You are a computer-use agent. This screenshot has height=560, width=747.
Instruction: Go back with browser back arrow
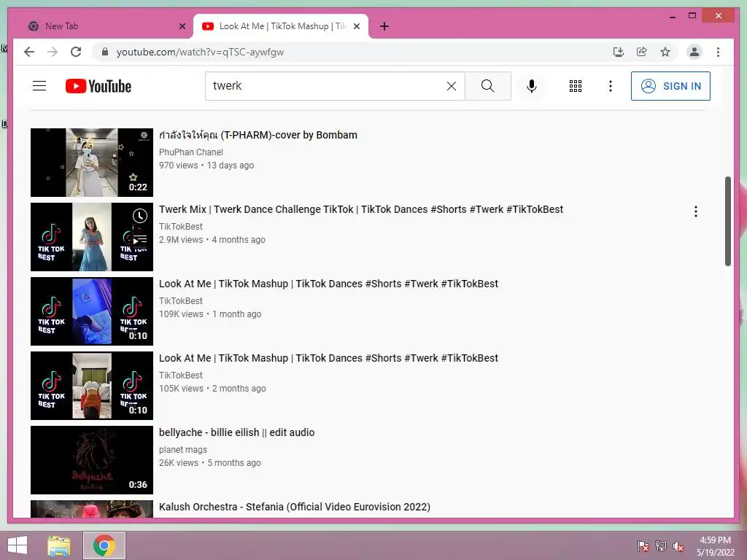click(29, 52)
